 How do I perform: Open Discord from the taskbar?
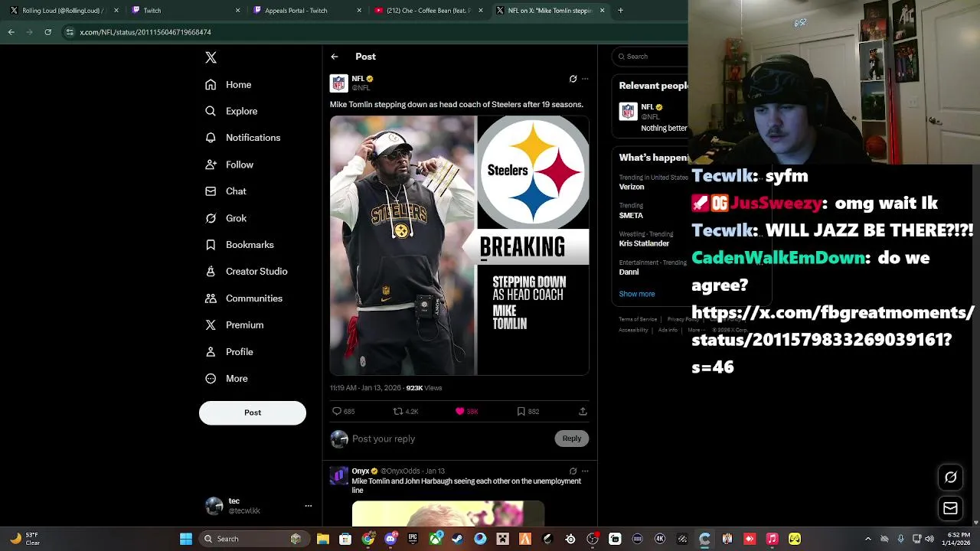390,539
